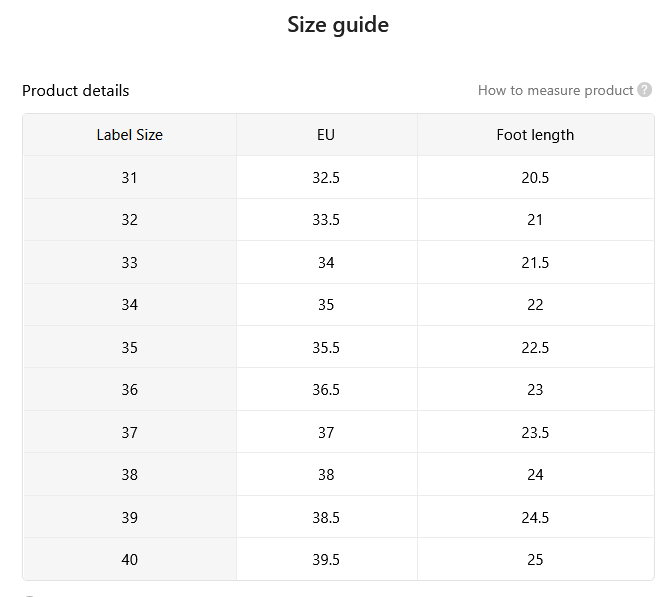Select foot length 23.5 cell

click(535, 432)
